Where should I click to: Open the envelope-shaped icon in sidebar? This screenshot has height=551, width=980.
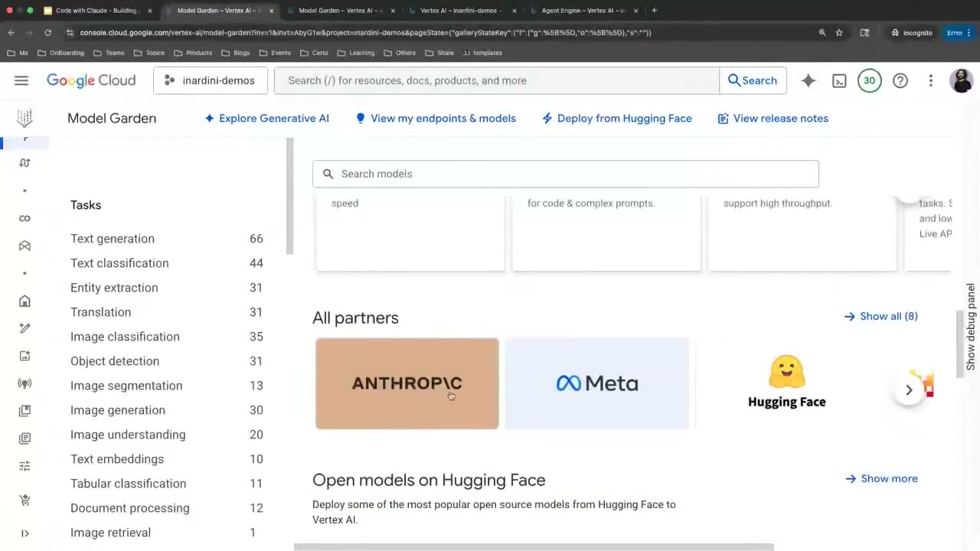coord(24,246)
